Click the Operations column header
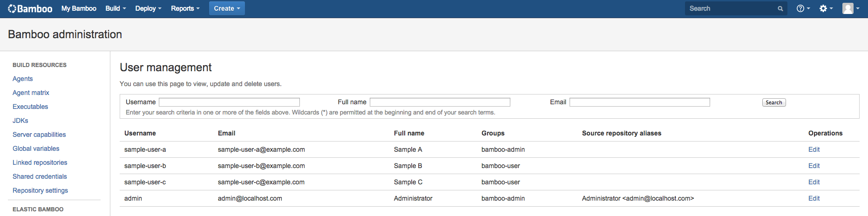This screenshot has width=868, height=216. [x=826, y=133]
